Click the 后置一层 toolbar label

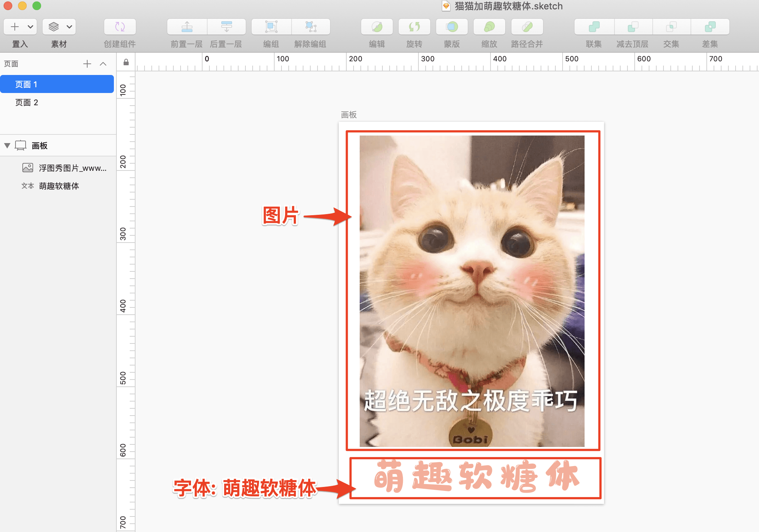coord(226,44)
